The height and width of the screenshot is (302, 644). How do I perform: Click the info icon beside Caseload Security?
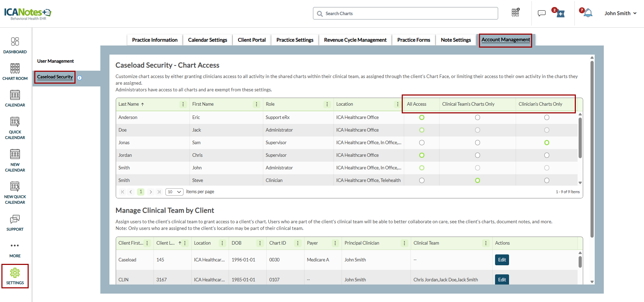[x=79, y=78]
